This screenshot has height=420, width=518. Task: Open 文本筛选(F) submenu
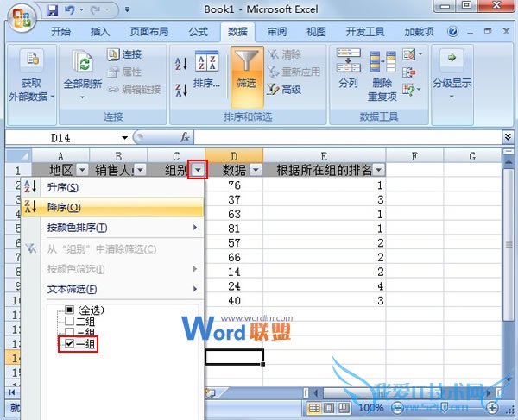(112, 289)
